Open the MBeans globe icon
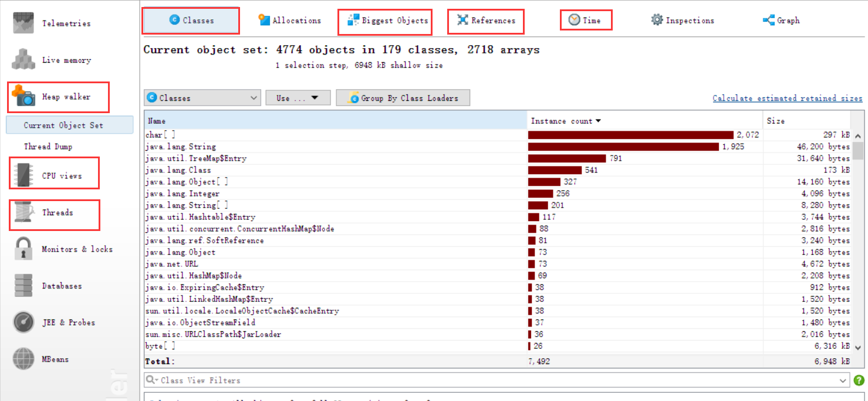The image size is (868, 401). pos(24,359)
